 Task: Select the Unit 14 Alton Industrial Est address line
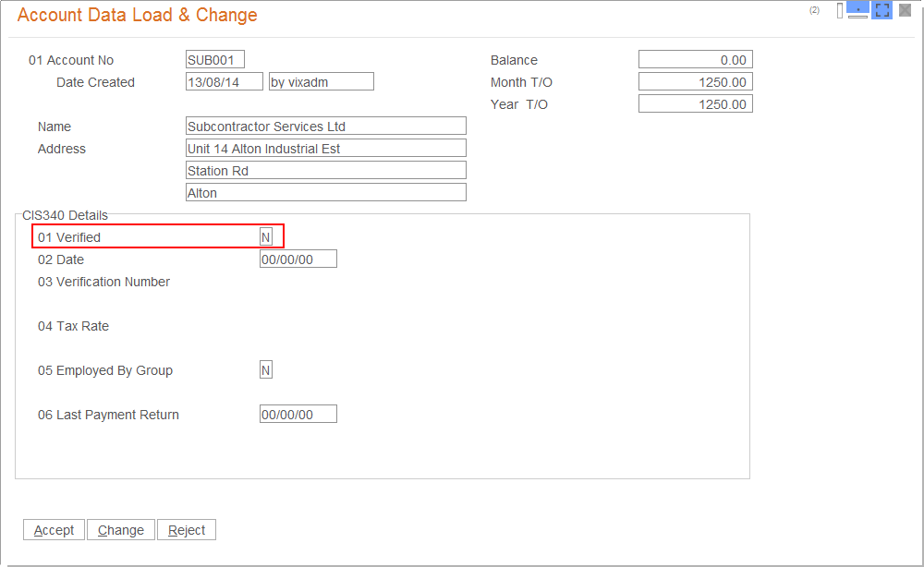326,149
